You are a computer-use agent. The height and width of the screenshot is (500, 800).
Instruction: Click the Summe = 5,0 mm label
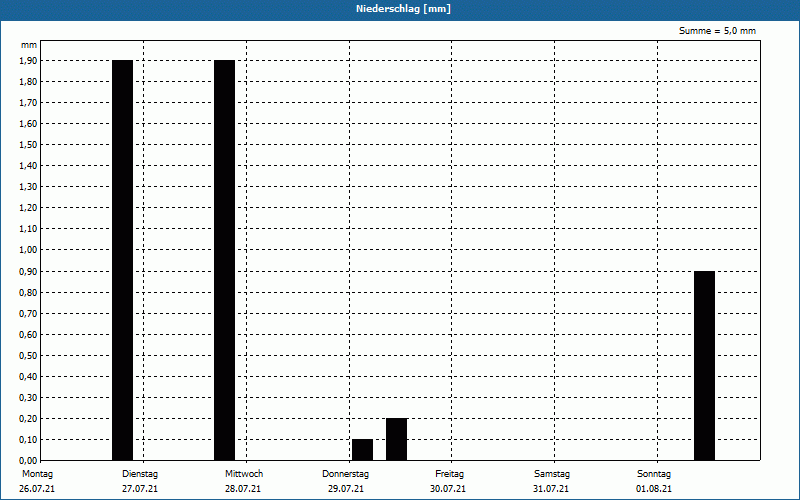click(x=717, y=31)
